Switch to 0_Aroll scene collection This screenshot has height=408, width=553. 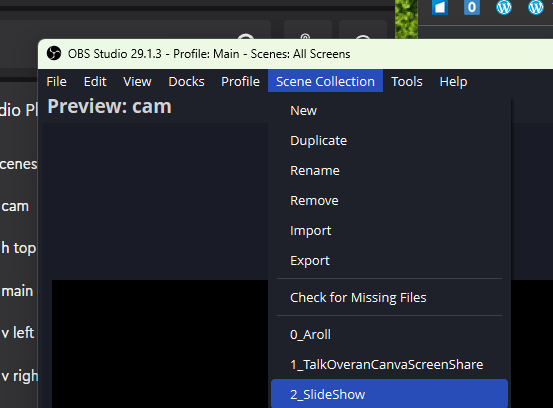point(389,335)
